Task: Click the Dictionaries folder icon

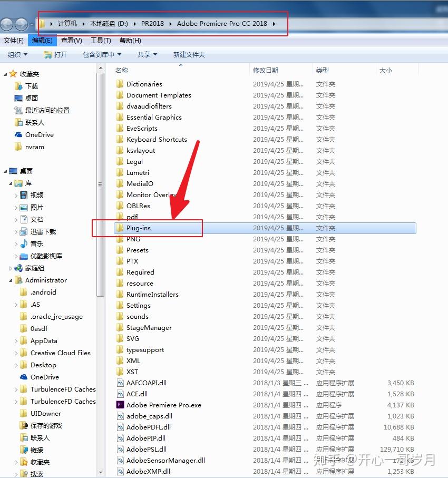Action: pos(120,84)
